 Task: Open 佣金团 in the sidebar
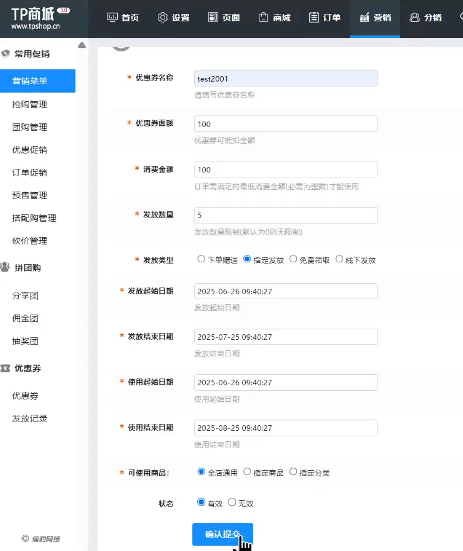tap(25, 318)
